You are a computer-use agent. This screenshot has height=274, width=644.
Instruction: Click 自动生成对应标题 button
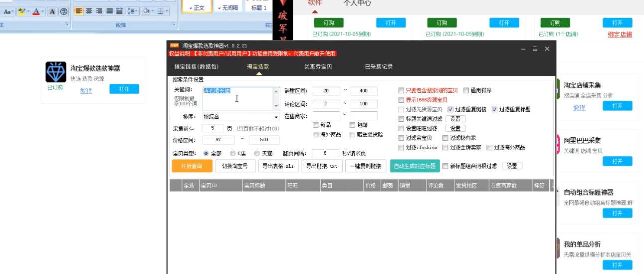[x=415, y=166]
